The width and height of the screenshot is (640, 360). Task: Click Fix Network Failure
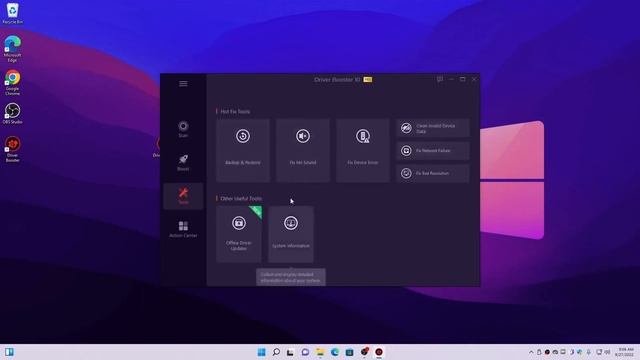tap(433, 151)
